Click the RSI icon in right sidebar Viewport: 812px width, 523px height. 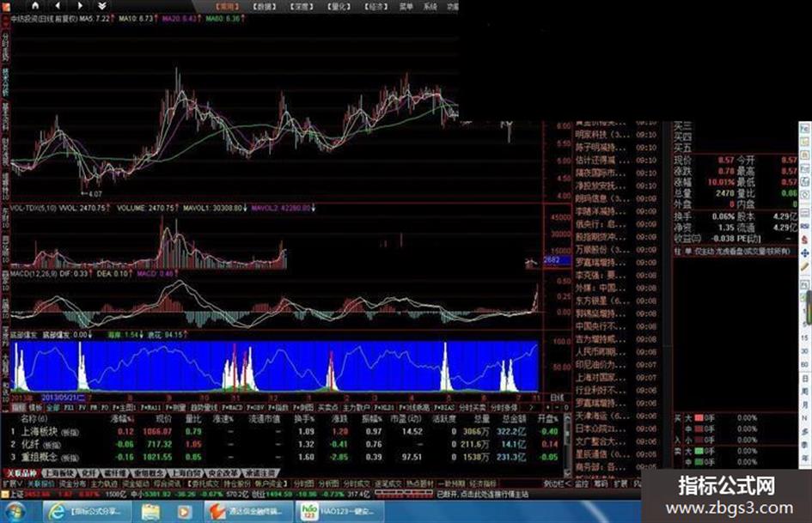(x=806, y=226)
